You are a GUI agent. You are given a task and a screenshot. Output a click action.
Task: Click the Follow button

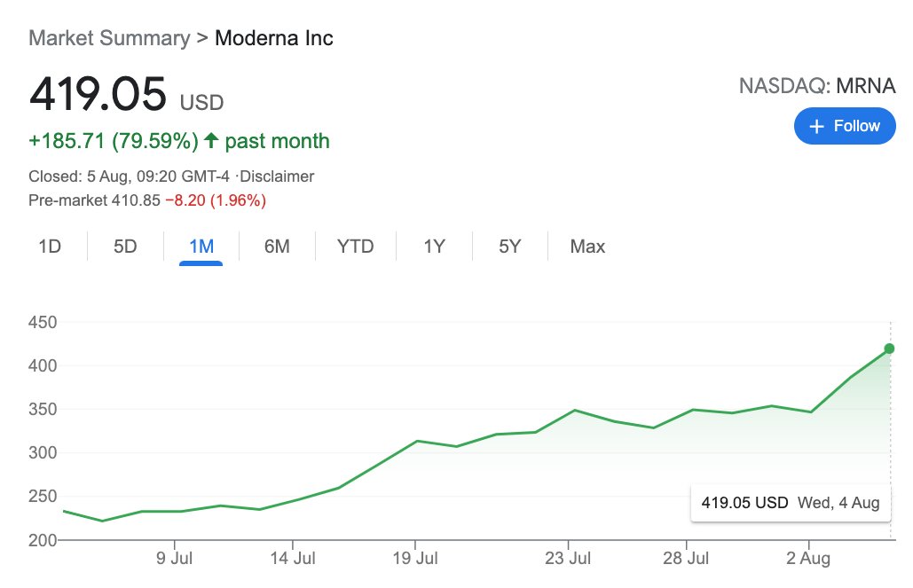coord(845,126)
